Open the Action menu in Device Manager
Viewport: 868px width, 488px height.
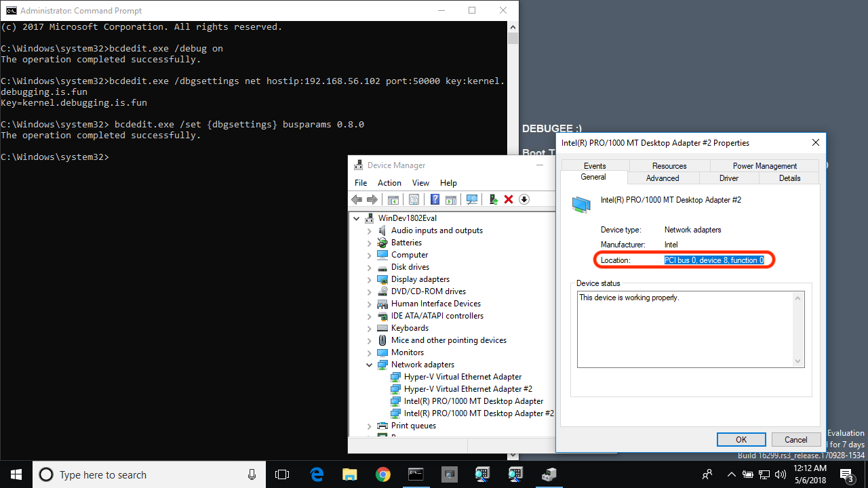coord(389,183)
